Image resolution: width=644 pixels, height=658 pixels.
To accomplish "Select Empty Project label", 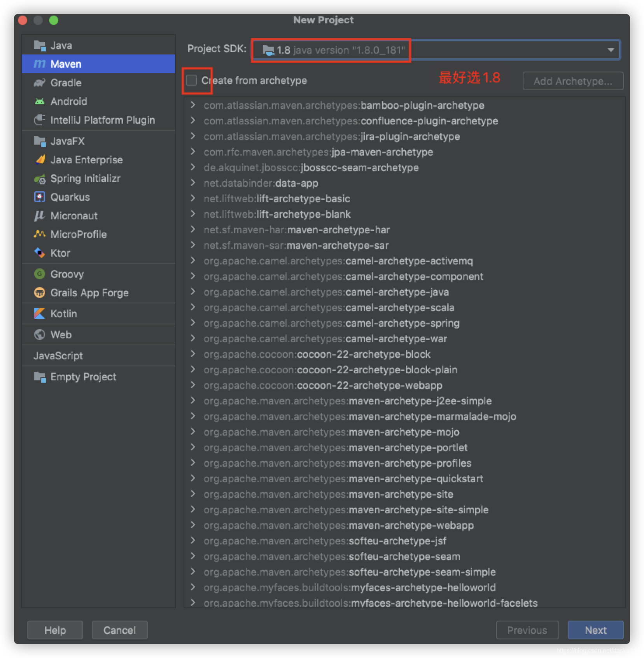I will 83,377.
